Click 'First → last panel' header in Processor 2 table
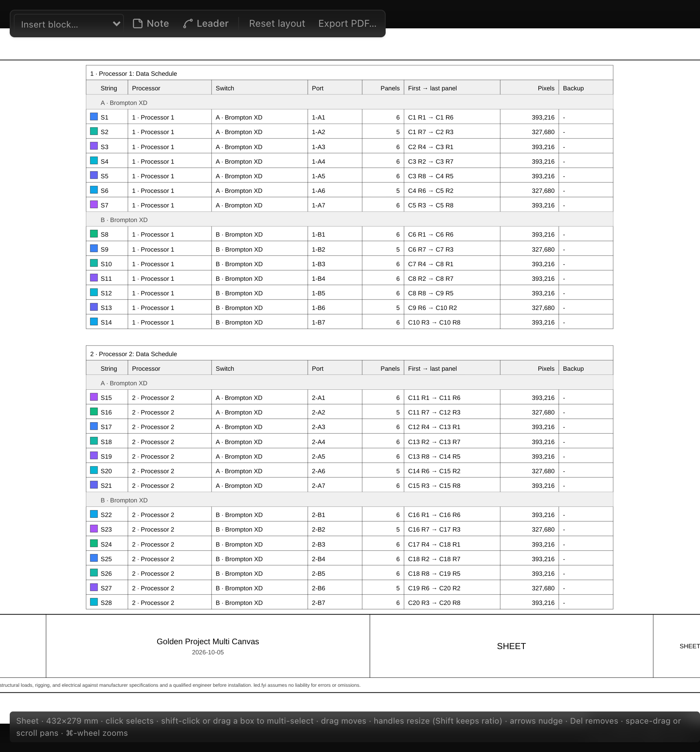 pyautogui.click(x=432, y=369)
